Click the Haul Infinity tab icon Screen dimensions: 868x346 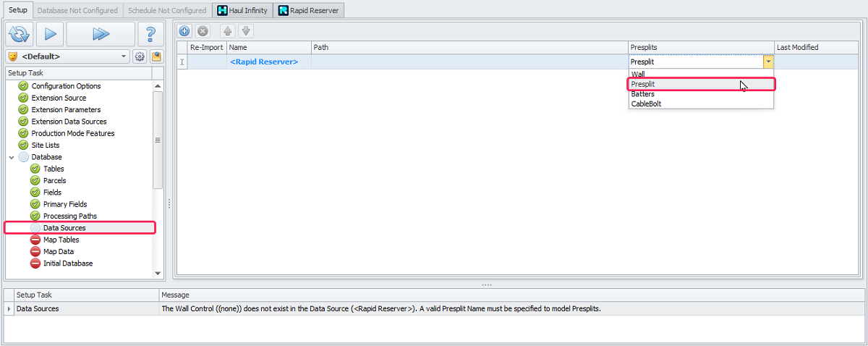point(221,10)
